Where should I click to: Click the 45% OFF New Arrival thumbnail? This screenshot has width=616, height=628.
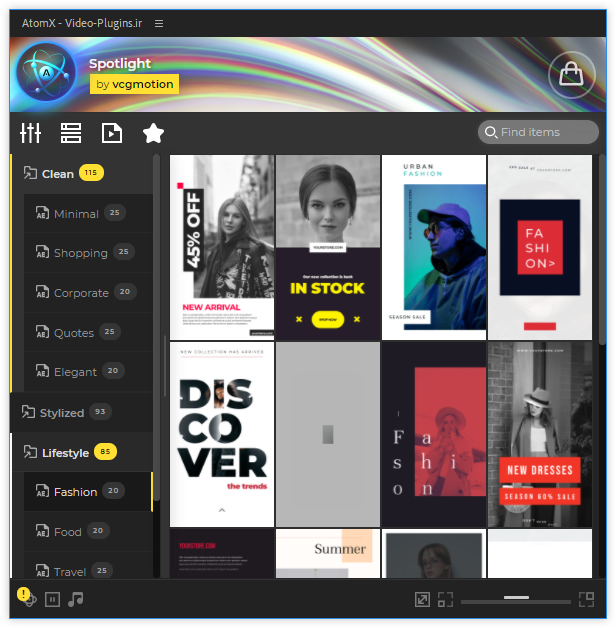(222, 248)
